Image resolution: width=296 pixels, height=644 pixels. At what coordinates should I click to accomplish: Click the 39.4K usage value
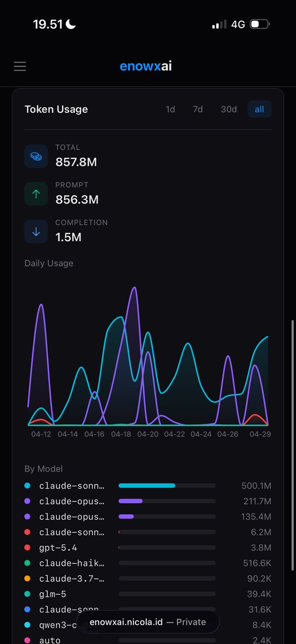[260, 595]
